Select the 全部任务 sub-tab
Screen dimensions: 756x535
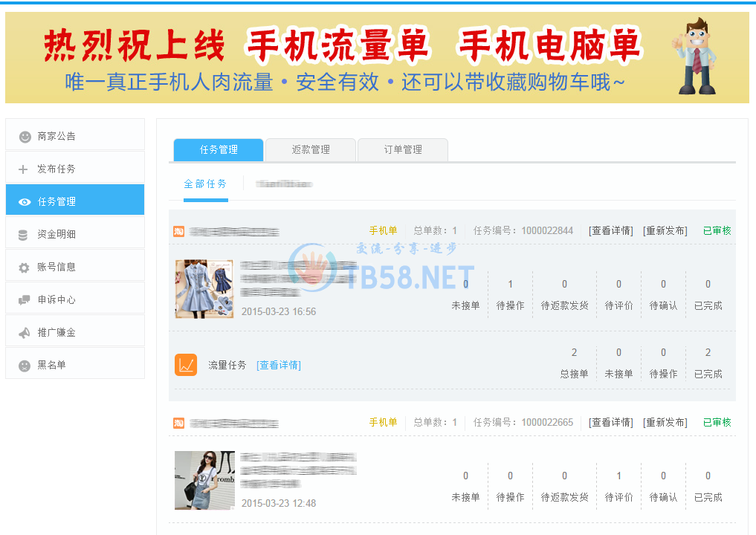[x=205, y=184]
